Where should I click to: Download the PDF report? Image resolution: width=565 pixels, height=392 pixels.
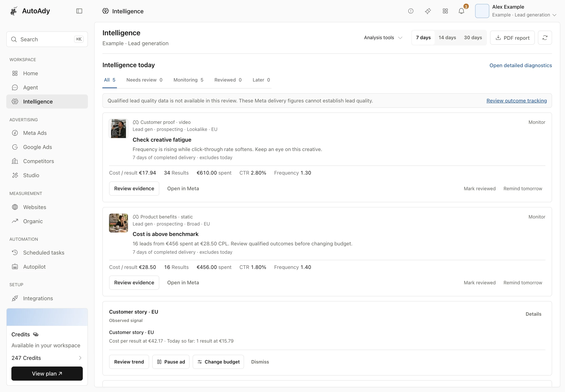[x=512, y=38]
